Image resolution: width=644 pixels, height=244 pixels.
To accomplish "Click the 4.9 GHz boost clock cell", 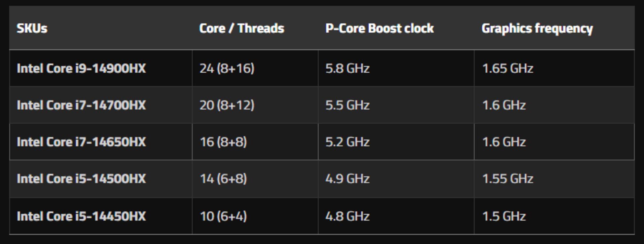I will click(x=347, y=178).
